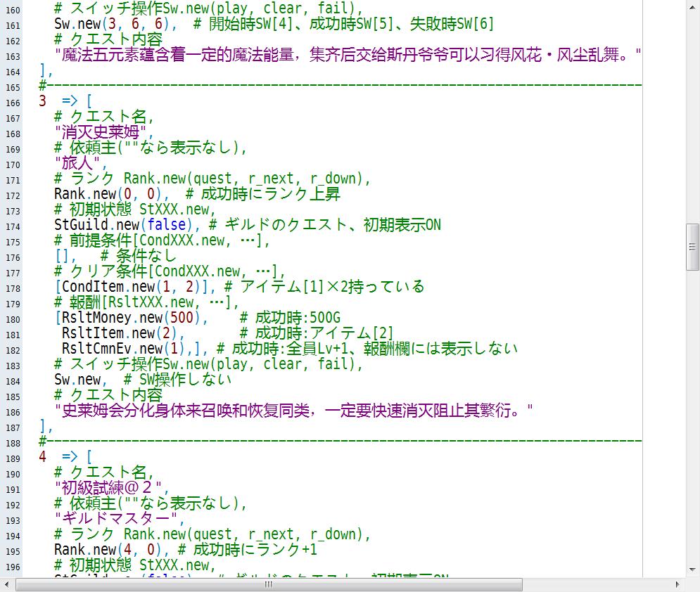Click the vertical scrollbar thumb
The width and height of the screenshot is (700, 592).
pos(692,247)
